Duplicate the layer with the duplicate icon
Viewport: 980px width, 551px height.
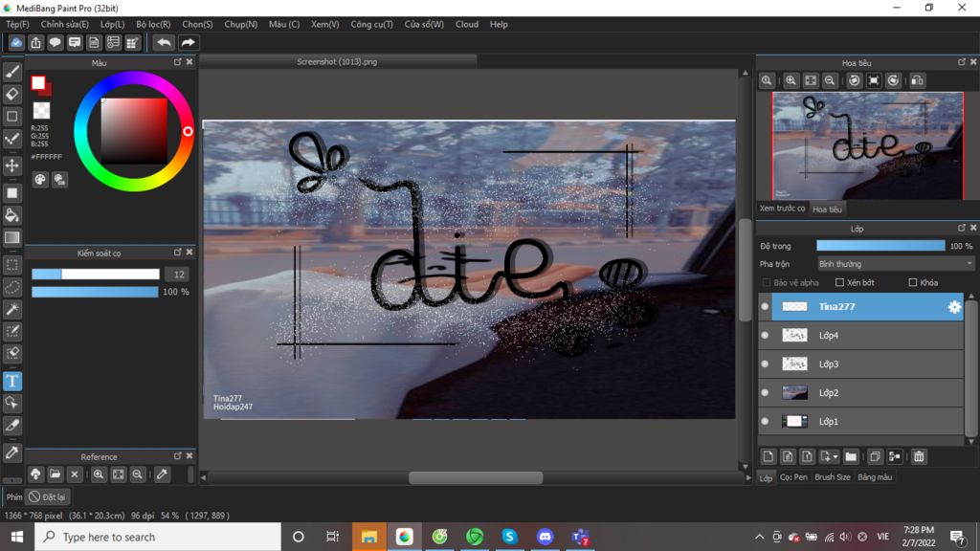(875, 456)
